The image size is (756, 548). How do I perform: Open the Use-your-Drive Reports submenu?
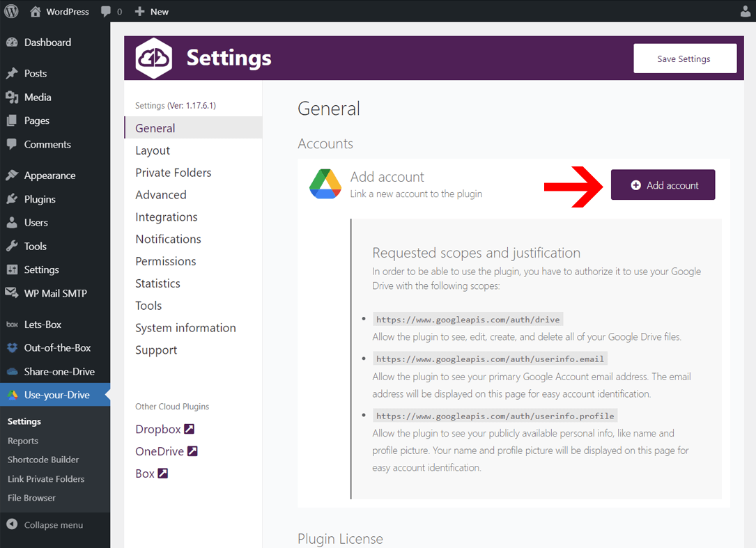[23, 441]
